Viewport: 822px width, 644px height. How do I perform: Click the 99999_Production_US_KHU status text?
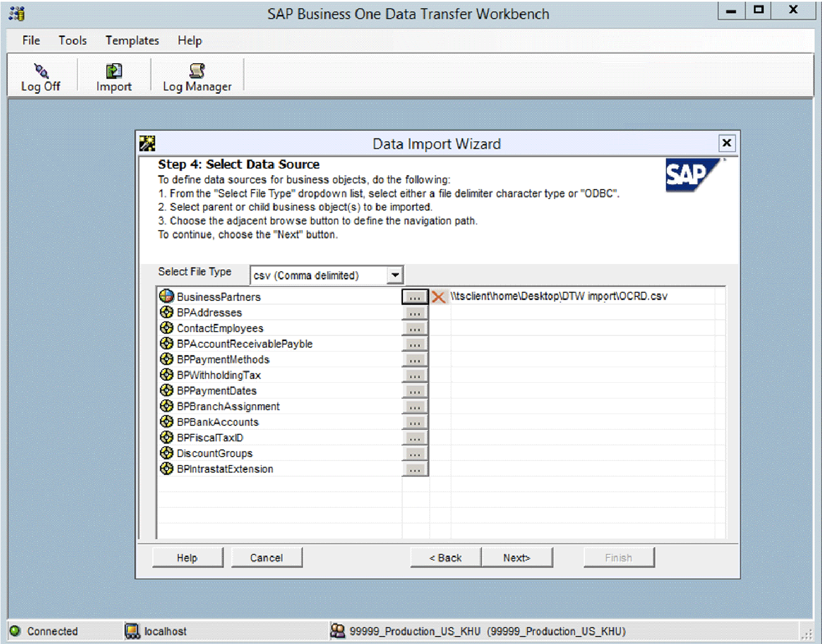(488, 631)
